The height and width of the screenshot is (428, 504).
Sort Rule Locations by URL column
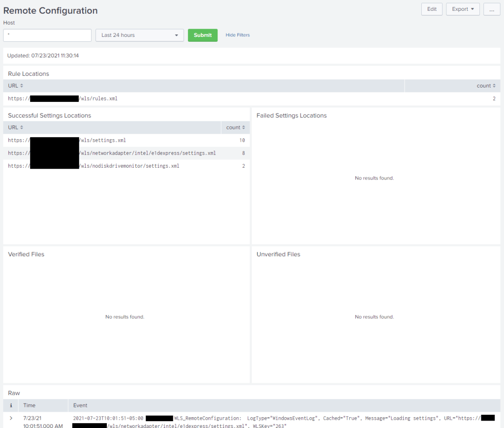(x=15, y=86)
